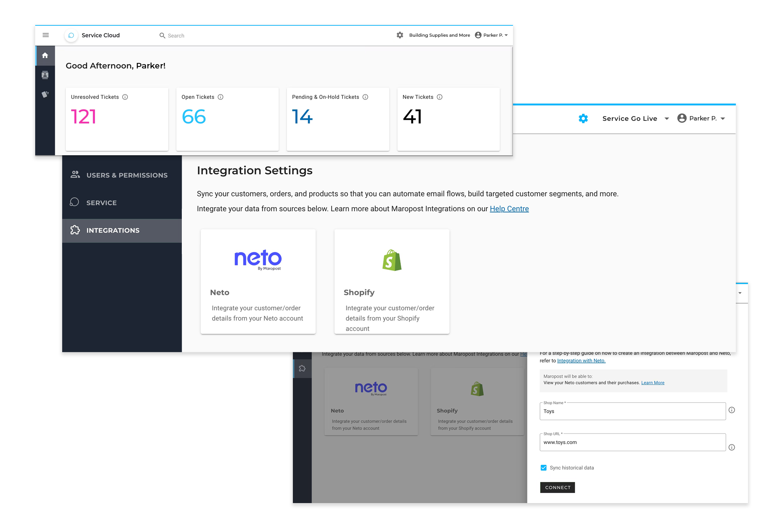This screenshot has height=532, width=782.
Task: Open the large Parker P. account dropdown
Action: (702, 118)
